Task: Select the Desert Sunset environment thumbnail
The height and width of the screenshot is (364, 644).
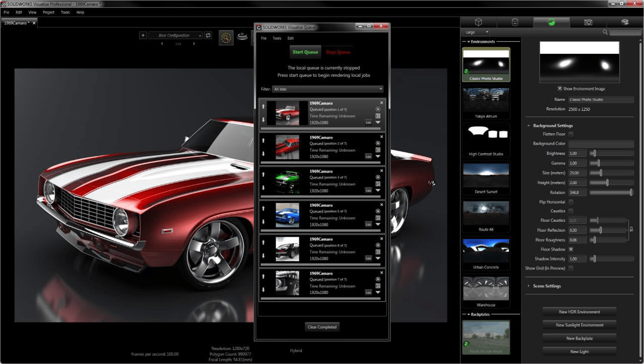Action: [486, 178]
